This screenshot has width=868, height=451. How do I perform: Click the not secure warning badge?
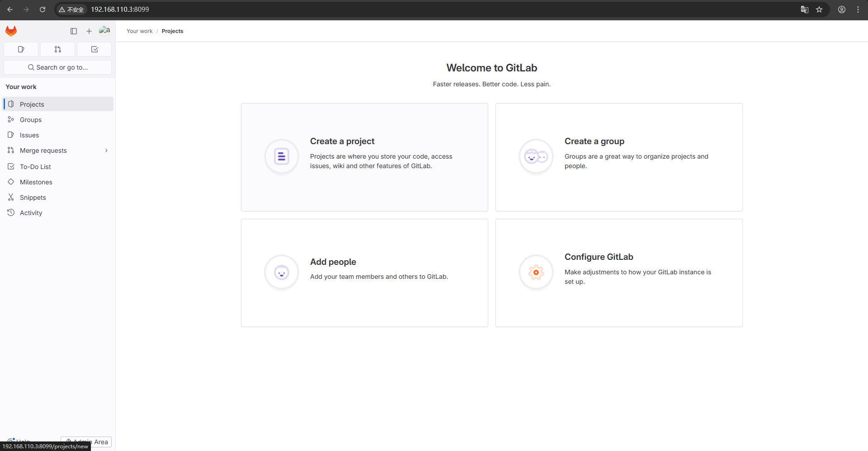71,9
